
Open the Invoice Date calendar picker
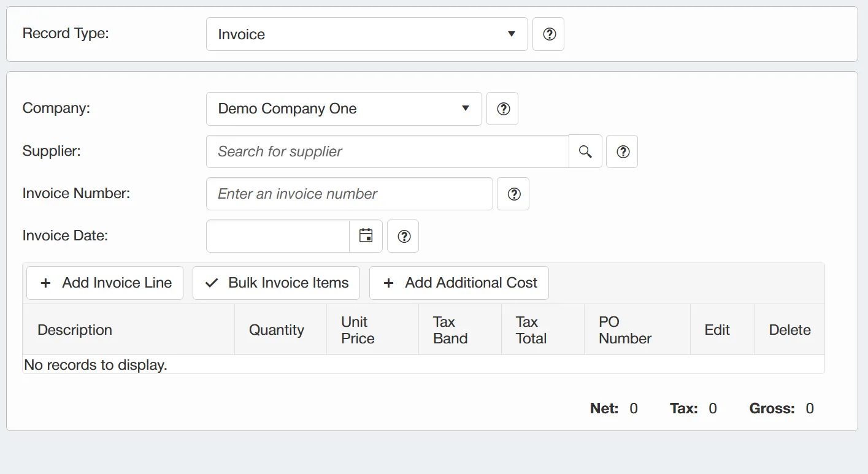366,236
